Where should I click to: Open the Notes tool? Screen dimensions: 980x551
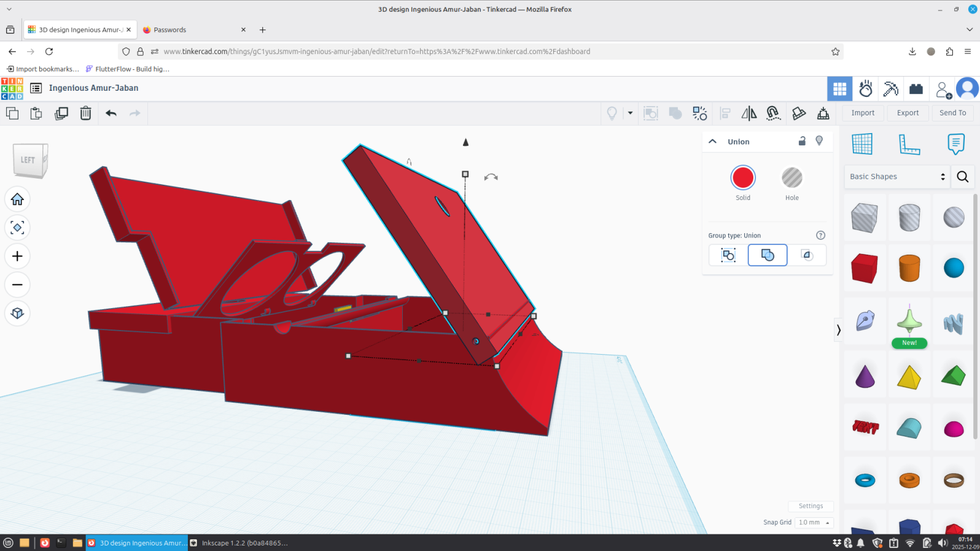955,144
